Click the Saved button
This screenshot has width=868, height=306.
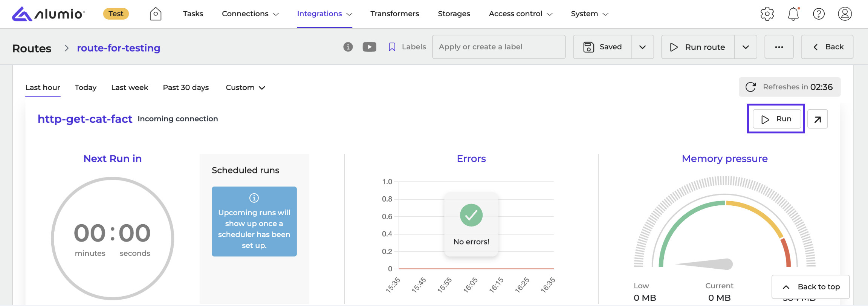click(x=602, y=47)
